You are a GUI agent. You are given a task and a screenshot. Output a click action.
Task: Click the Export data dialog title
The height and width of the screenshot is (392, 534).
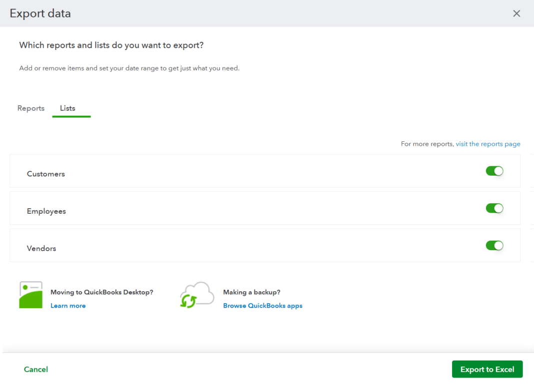pos(40,13)
